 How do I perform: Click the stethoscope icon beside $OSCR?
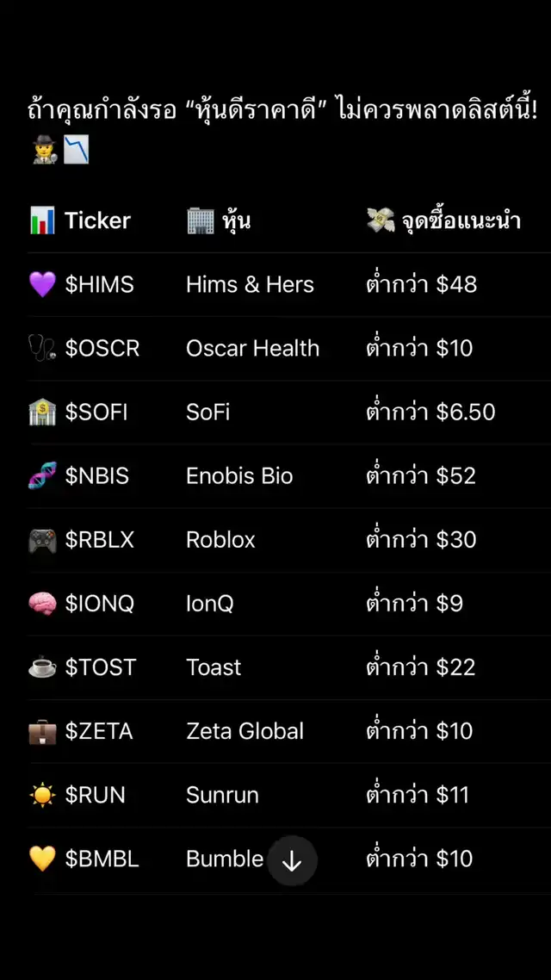[42, 349]
